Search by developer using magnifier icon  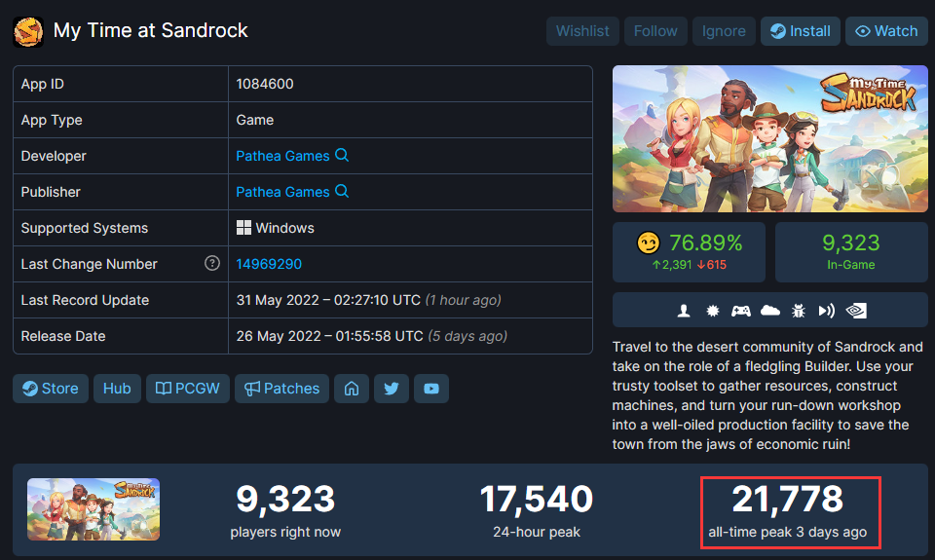[342, 155]
